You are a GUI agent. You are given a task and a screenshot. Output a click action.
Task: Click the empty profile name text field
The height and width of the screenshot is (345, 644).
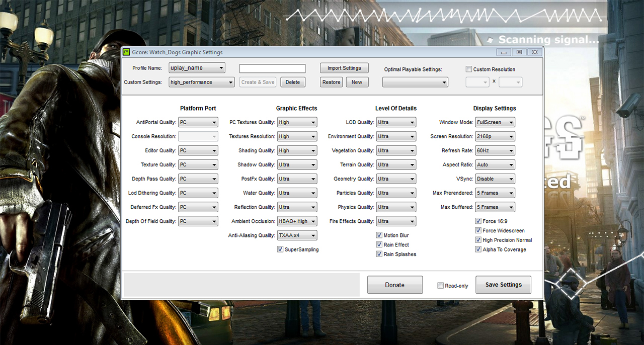272,68
